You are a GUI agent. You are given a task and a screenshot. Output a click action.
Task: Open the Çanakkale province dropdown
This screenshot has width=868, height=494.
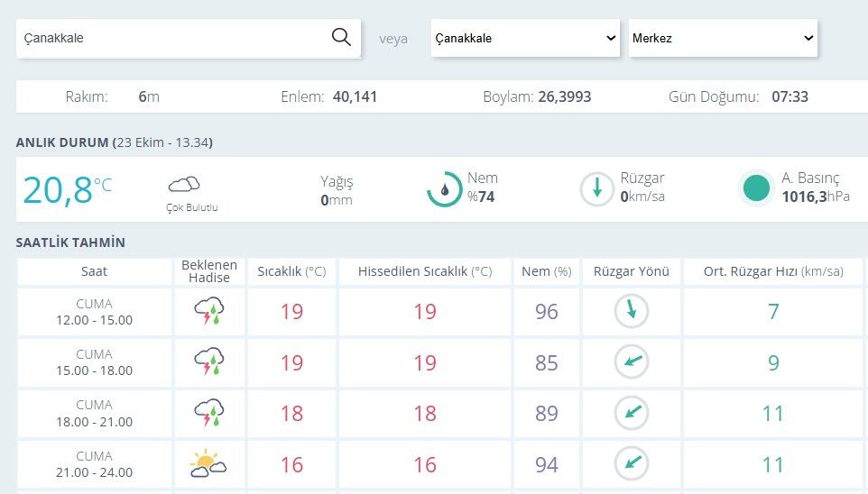click(x=525, y=38)
